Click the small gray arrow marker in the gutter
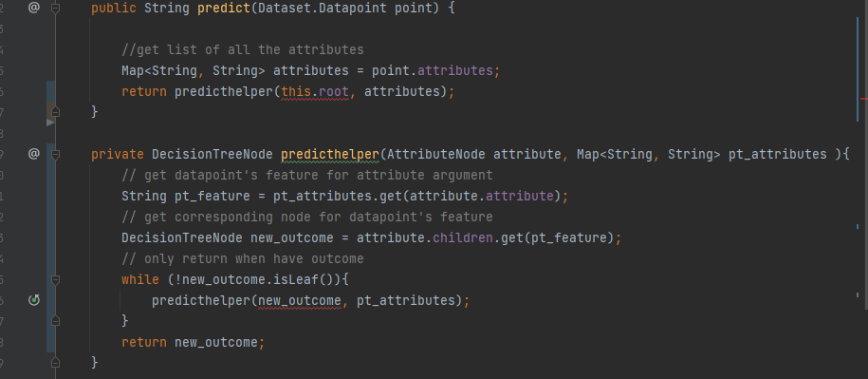 50,123
